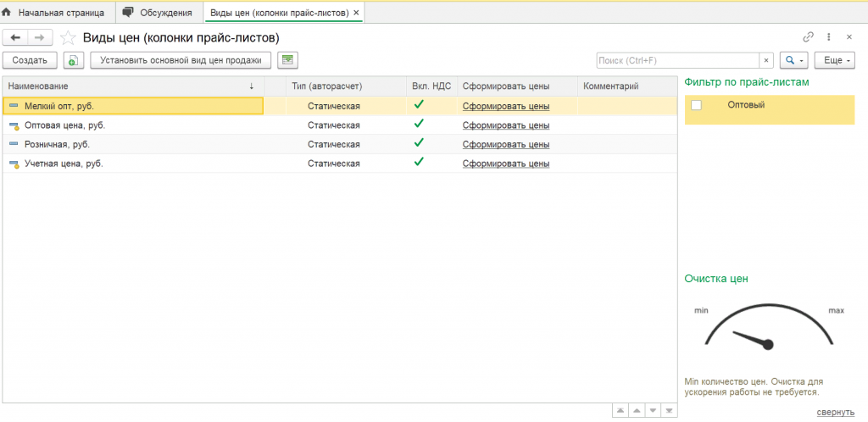Click the Создать button
Screen dimensions: 868x422
pos(30,60)
